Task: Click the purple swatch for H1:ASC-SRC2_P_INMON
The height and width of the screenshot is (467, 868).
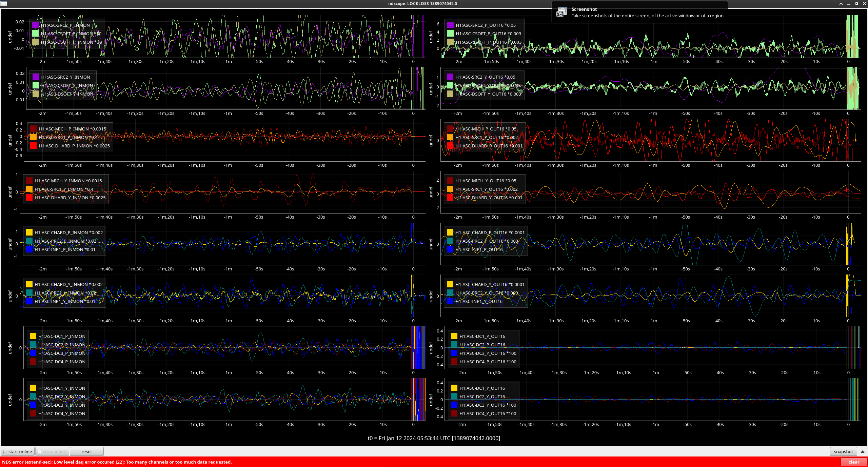Action: (35, 25)
